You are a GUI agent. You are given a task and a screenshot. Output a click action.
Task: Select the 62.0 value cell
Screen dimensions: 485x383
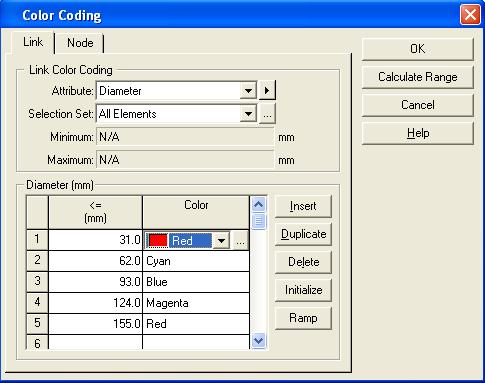click(x=95, y=261)
